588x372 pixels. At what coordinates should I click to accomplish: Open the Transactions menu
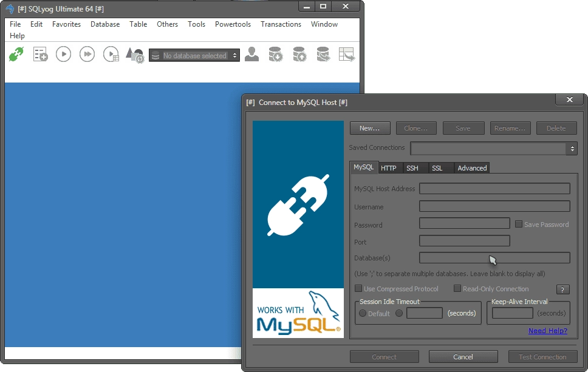point(281,24)
